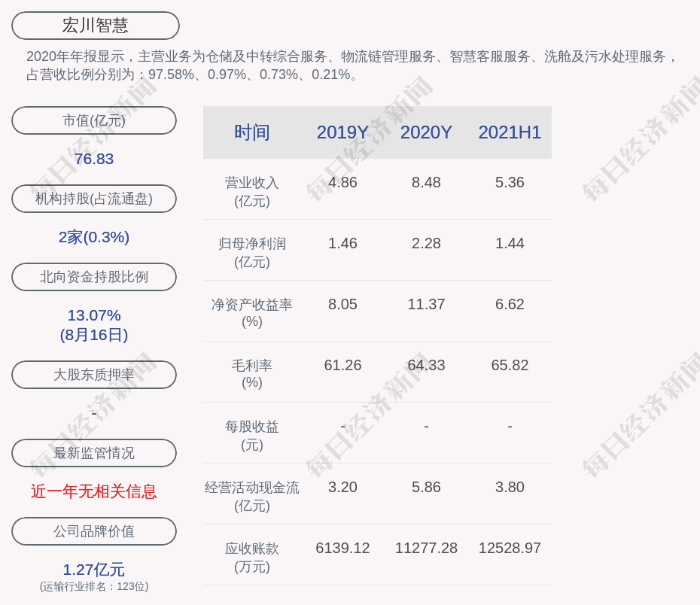Viewport: 700px width, 605px height.
Task: Click the 宏川智慧 company name pill
Action: tap(96, 26)
